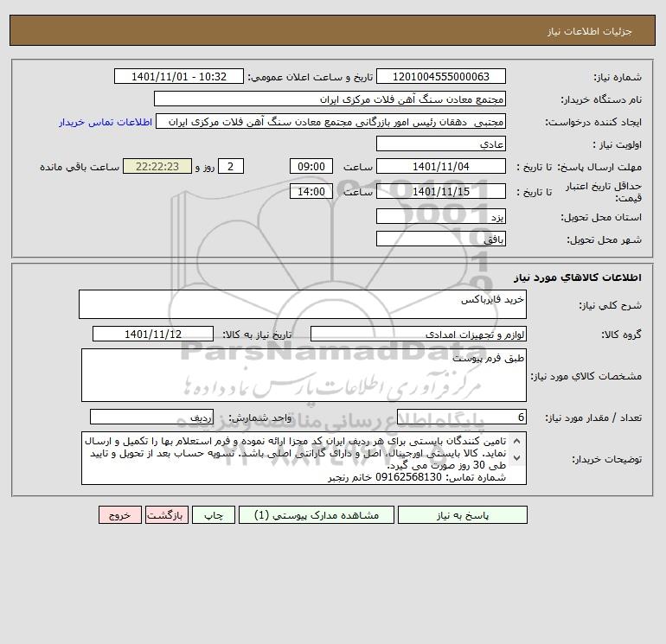This screenshot has height=644, width=666.
Task: Click remaining time countdown 22:22:23
Action: click(x=157, y=167)
